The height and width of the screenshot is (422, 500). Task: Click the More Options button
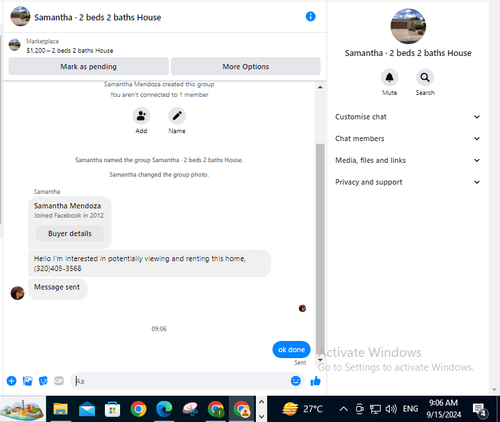(246, 66)
